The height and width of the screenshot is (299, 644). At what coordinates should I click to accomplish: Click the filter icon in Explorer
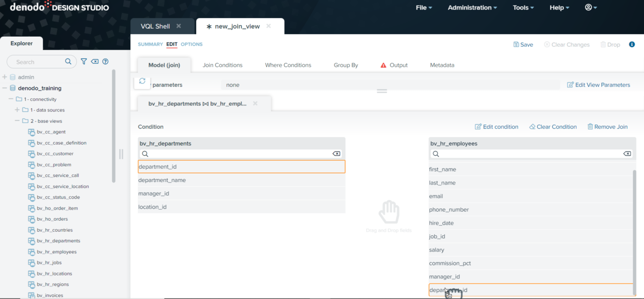pyautogui.click(x=84, y=62)
